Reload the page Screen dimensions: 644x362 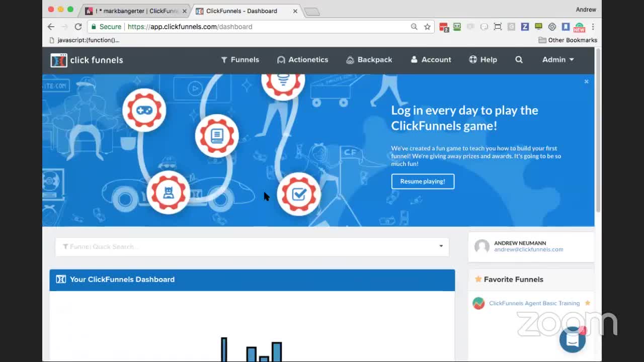point(78,27)
